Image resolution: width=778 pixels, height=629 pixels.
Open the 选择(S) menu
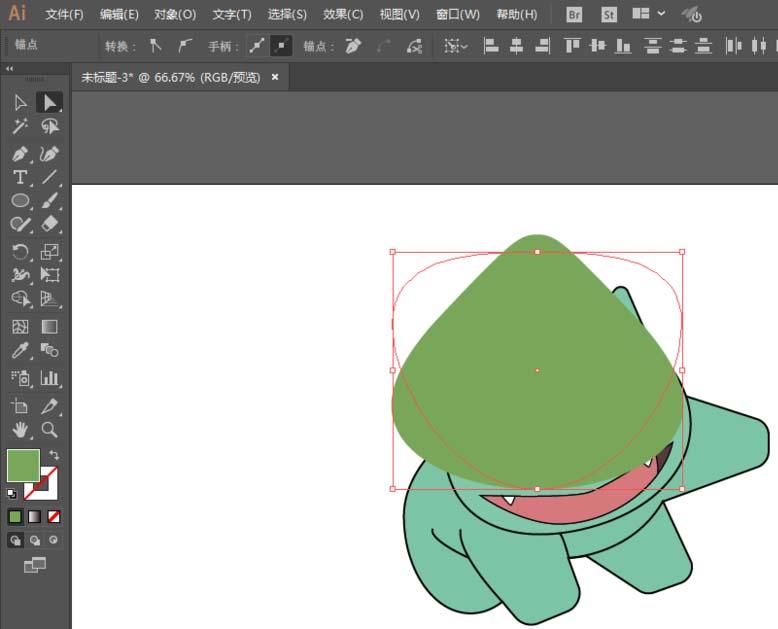pyautogui.click(x=287, y=14)
